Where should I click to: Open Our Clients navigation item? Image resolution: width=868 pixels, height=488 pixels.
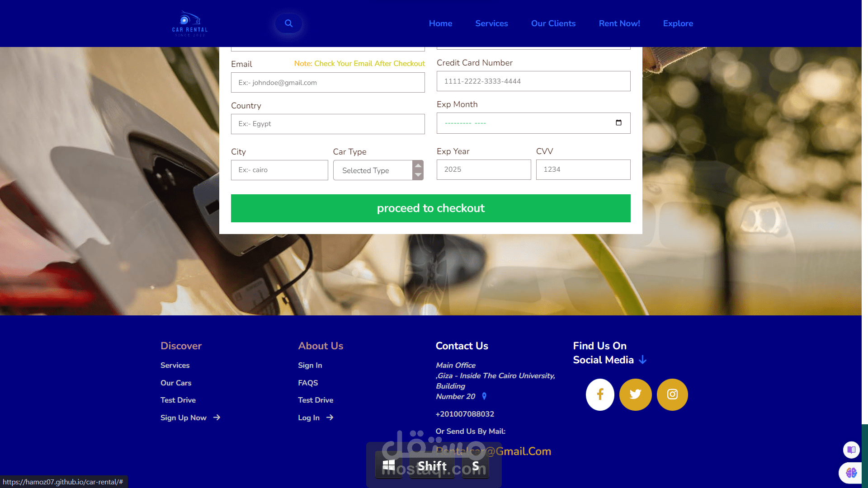click(x=553, y=23)
